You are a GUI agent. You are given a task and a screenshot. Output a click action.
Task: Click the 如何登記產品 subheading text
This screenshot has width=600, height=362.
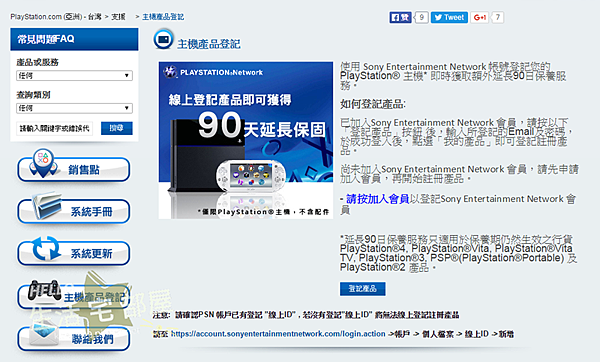(373, 104)
